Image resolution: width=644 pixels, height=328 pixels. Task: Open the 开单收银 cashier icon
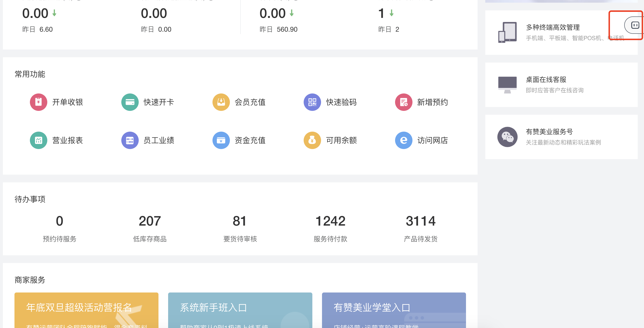coord(39,102)
